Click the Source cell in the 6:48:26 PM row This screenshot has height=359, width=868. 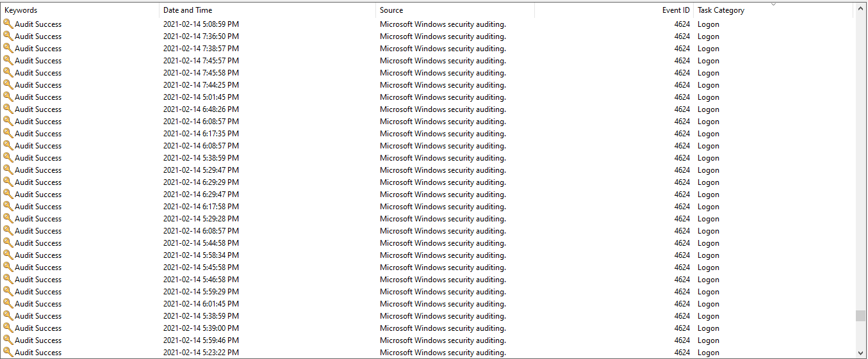pos(443,109)
